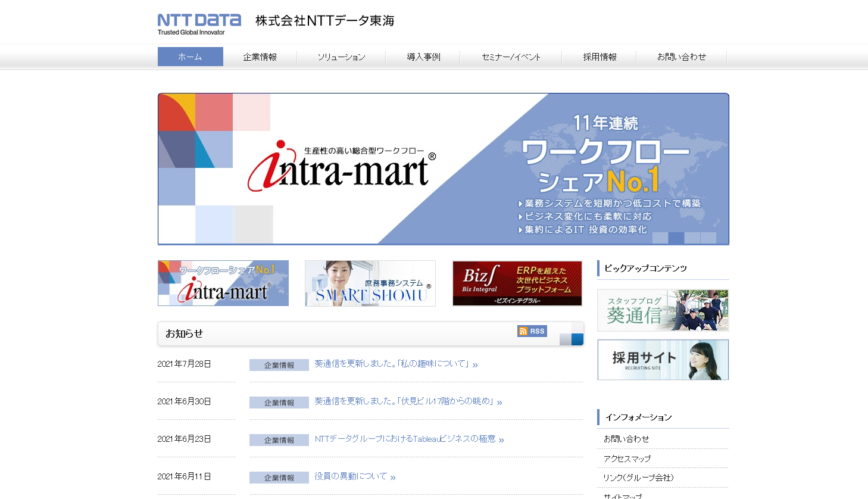Read the 「伏見ビル17階からの眺め」 article
Image resolution: width=868 pixels, height=499 pixels.
[x=406, y=401]
